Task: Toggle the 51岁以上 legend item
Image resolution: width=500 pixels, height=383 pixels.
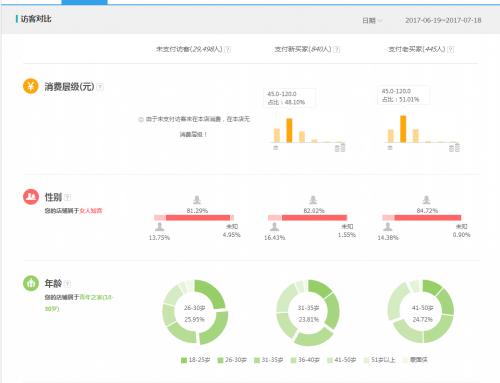Action: 380,360
